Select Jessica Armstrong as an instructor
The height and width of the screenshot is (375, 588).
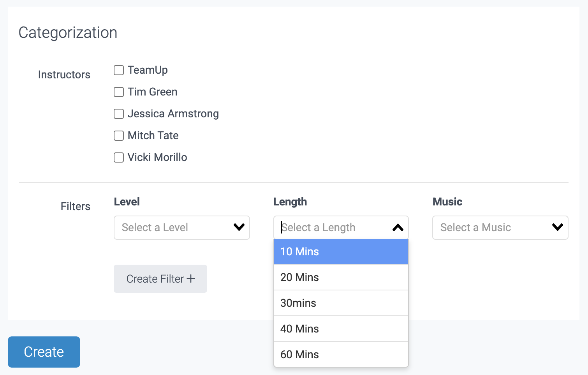[x=118, y=114]
